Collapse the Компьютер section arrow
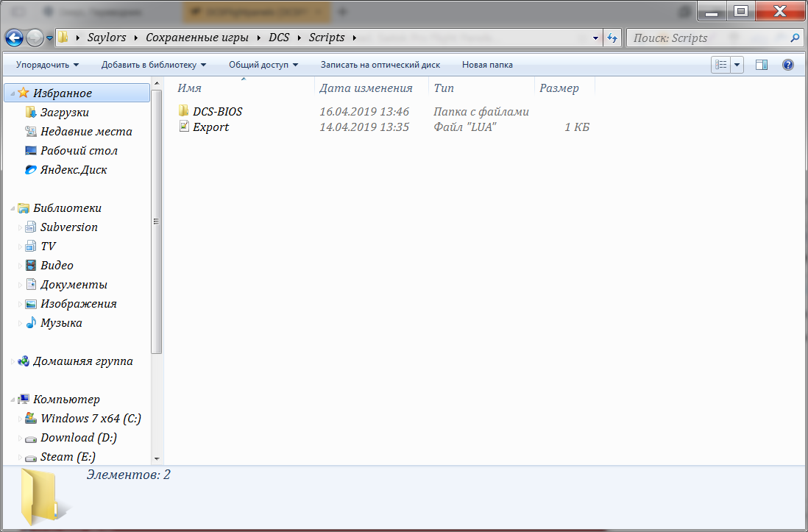Viewport: 808px width, 532px height. pos(13,400)
